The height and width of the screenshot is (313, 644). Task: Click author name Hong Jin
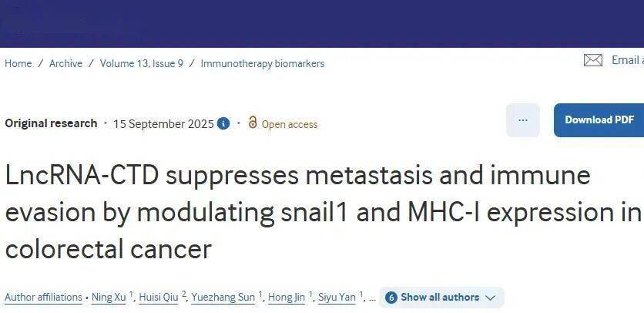287,298
